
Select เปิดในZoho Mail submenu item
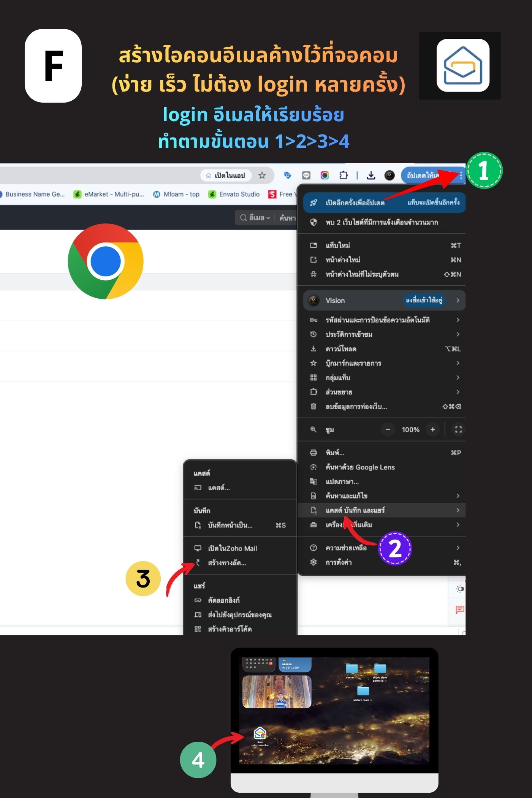tap(240, 548)
